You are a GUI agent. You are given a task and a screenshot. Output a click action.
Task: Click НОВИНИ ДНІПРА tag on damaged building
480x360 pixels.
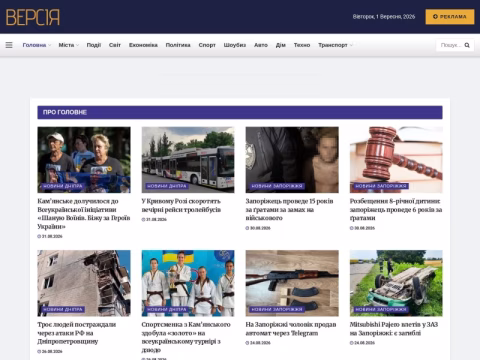pos(63,309)
